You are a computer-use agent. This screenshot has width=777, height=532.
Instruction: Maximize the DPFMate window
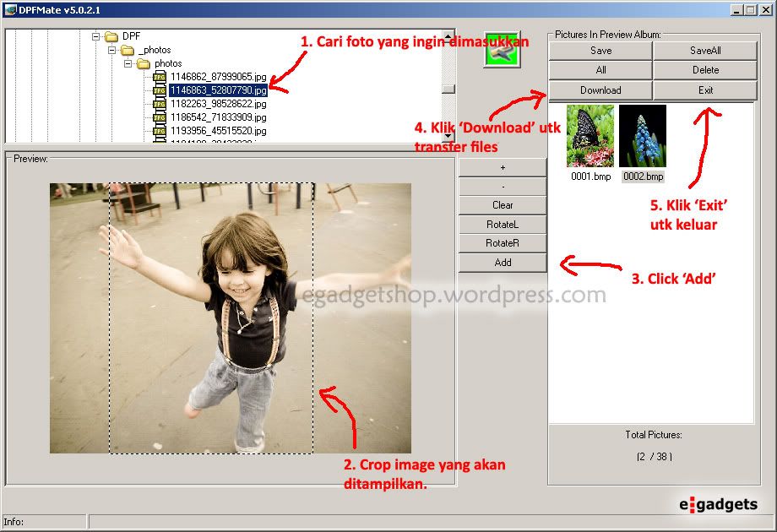[750, 10]
